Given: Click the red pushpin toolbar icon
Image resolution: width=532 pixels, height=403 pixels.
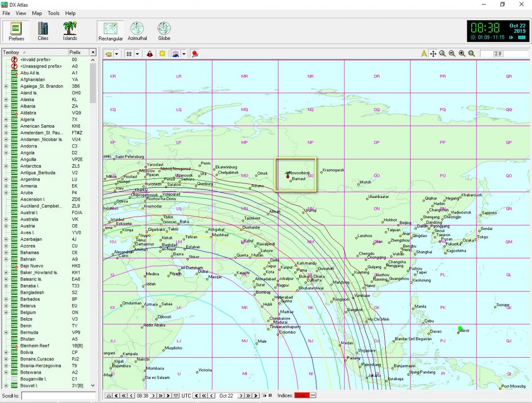Looking at the screenshot, I should 195,54.
